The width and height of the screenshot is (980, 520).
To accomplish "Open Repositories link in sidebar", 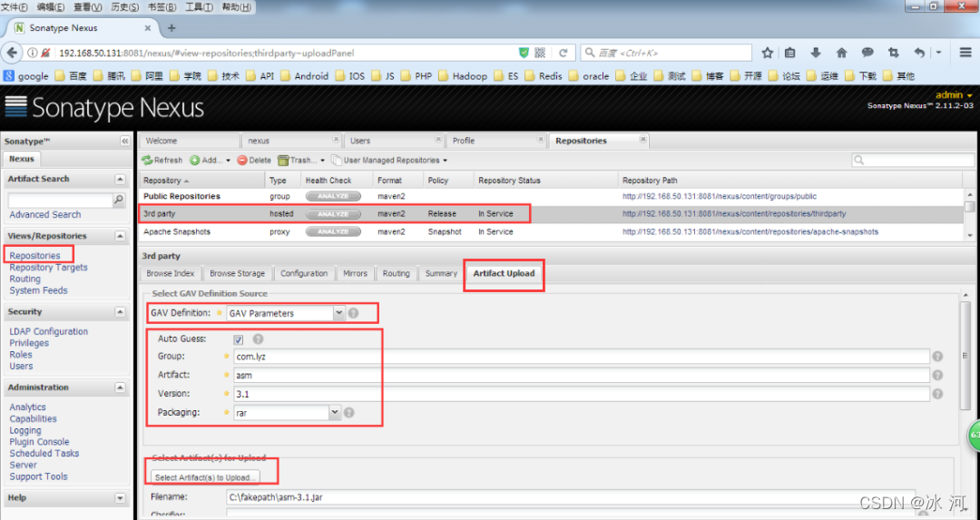I will click(35, 256).
